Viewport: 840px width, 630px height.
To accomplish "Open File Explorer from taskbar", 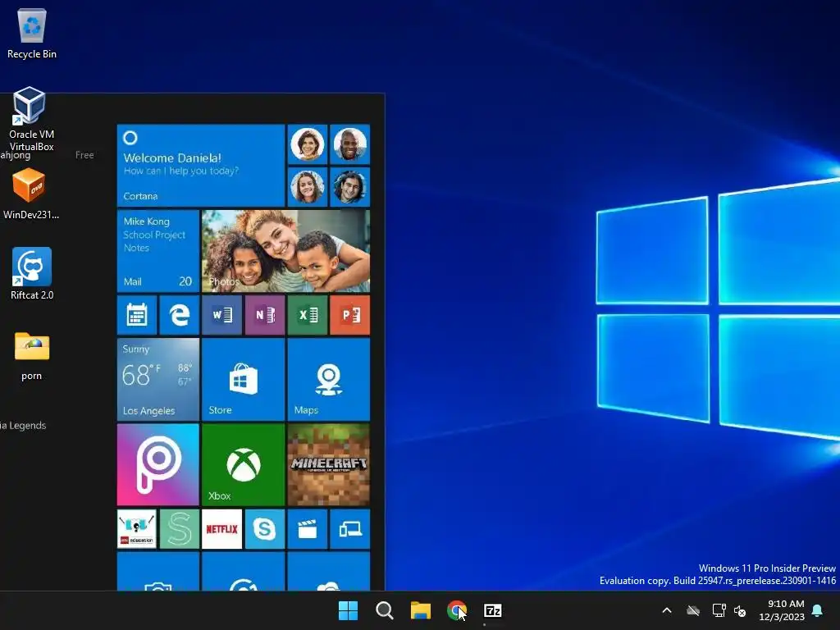I will [x=421, y=610].
